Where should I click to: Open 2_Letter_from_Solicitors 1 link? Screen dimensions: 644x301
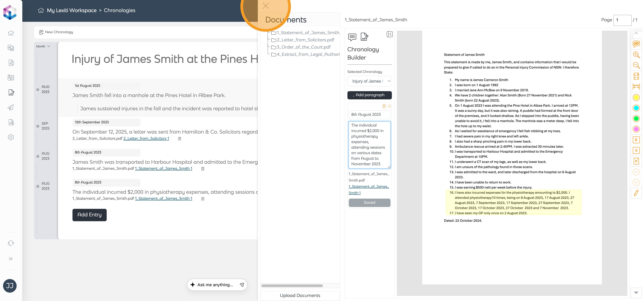click(146, 138)
